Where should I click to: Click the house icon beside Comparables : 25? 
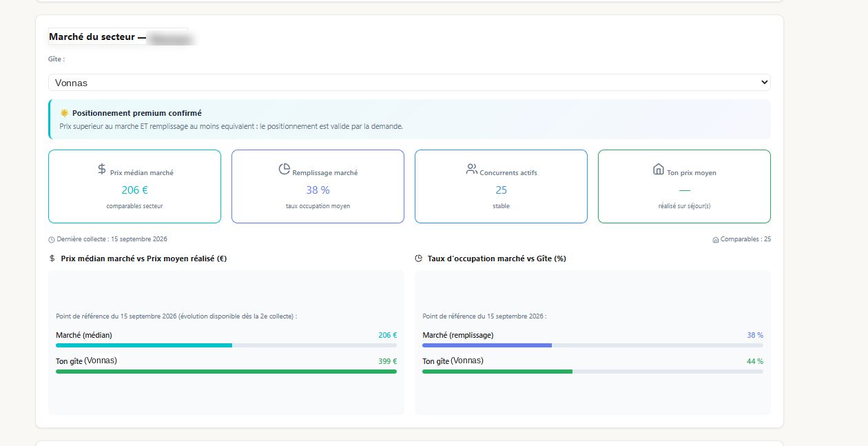(716, 240)
